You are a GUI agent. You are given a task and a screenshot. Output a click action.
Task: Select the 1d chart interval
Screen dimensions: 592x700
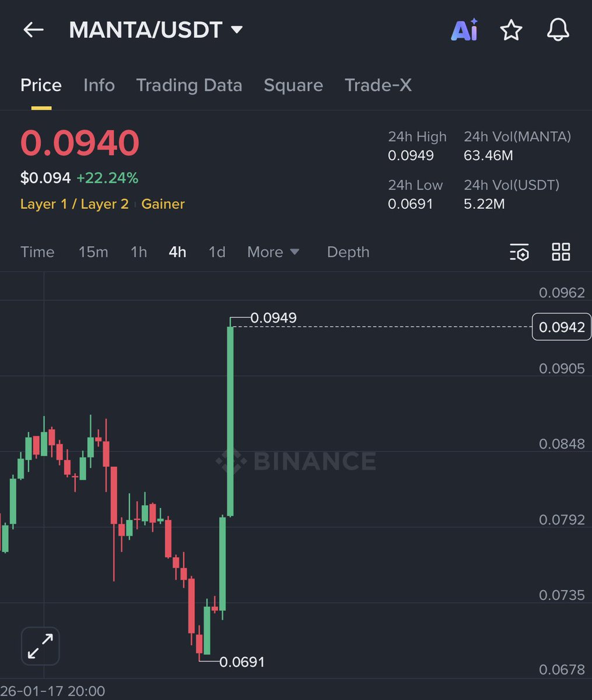click(x=217, y=252)
